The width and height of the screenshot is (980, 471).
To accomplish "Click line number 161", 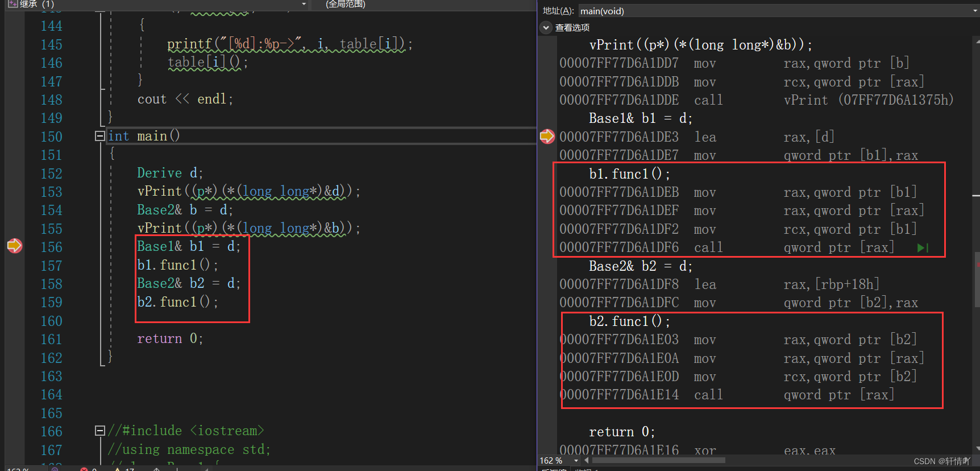I will point(51,340).
